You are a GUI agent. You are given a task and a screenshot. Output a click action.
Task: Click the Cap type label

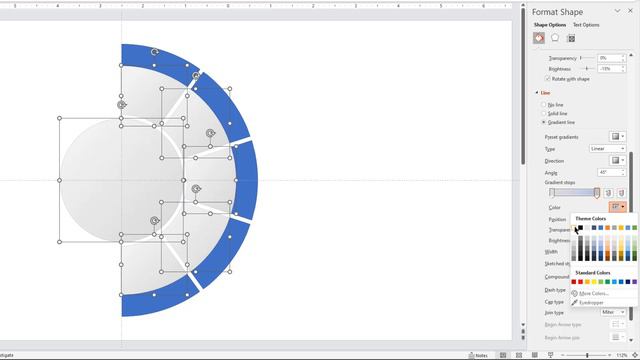tap(554, 302)
